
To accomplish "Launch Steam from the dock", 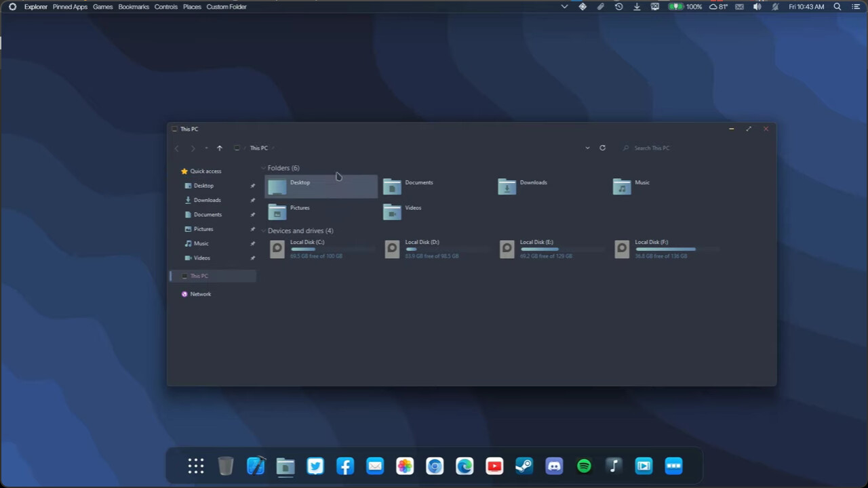I will (x=524, y=466).
